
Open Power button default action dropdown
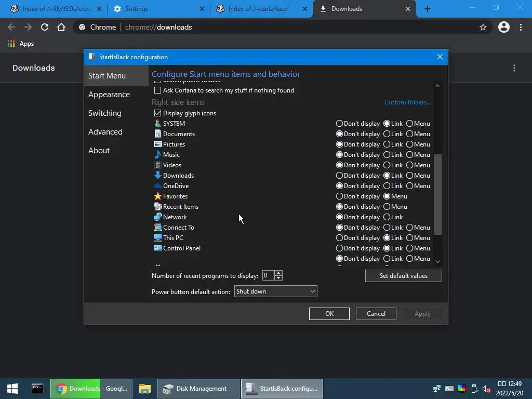275,291
